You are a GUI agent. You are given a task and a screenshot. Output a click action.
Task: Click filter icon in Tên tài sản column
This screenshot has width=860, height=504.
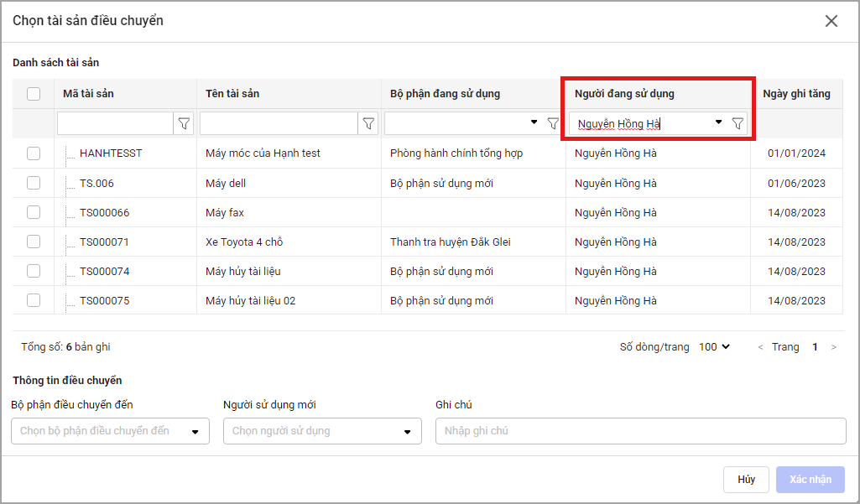pos(368,124)
